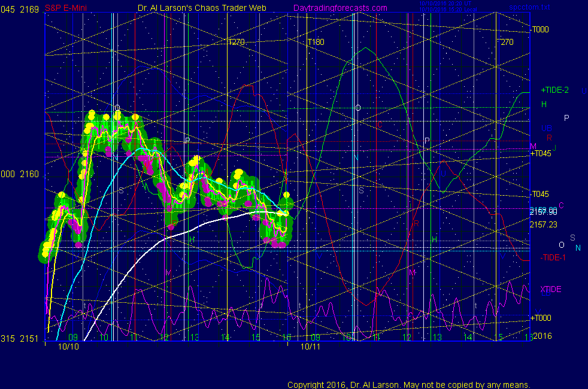This screenshot has width=588, height=389.
Task: Click the "045 2169" price axis label
Action: click(x=20, y=10)
